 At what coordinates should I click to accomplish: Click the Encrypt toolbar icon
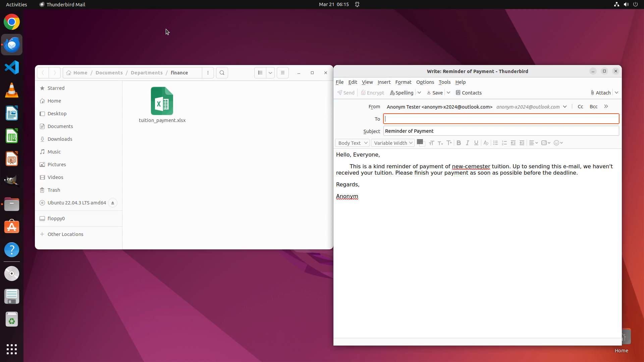pyautogui.click(x=372, y=93)
